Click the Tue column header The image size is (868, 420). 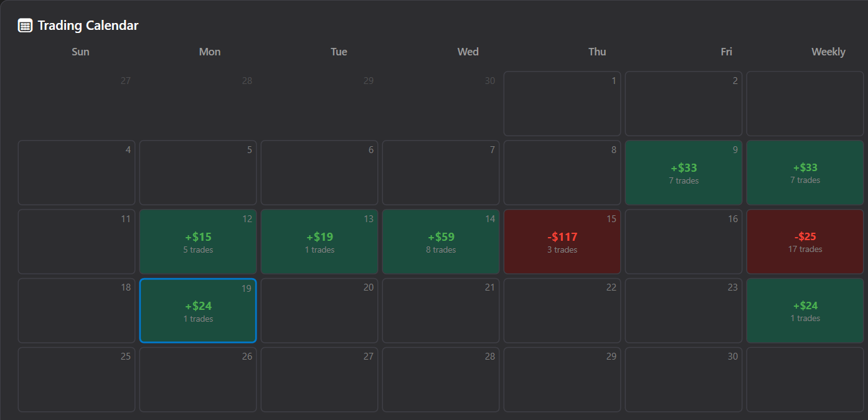click(339, 52)
